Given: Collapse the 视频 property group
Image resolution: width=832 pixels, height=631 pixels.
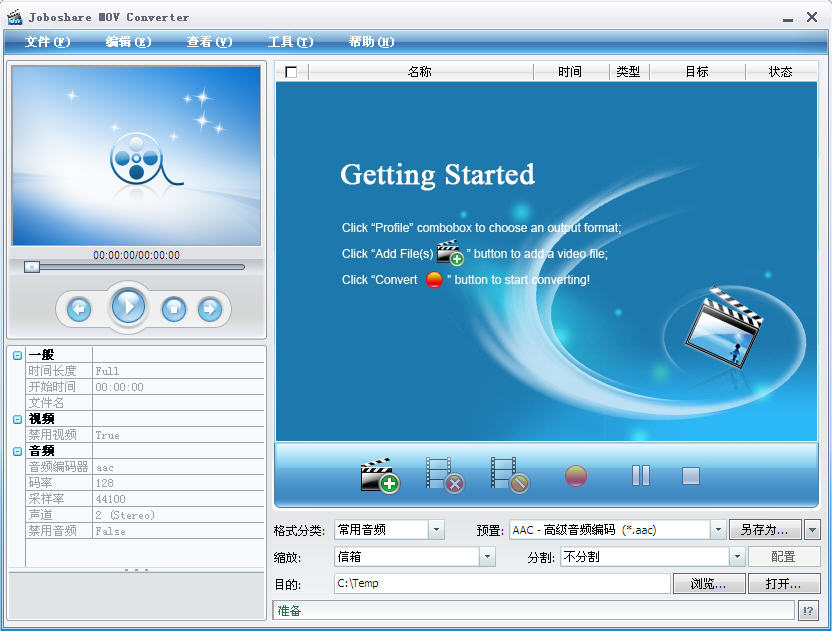Looking at the screenshot, I should point(18,419).
